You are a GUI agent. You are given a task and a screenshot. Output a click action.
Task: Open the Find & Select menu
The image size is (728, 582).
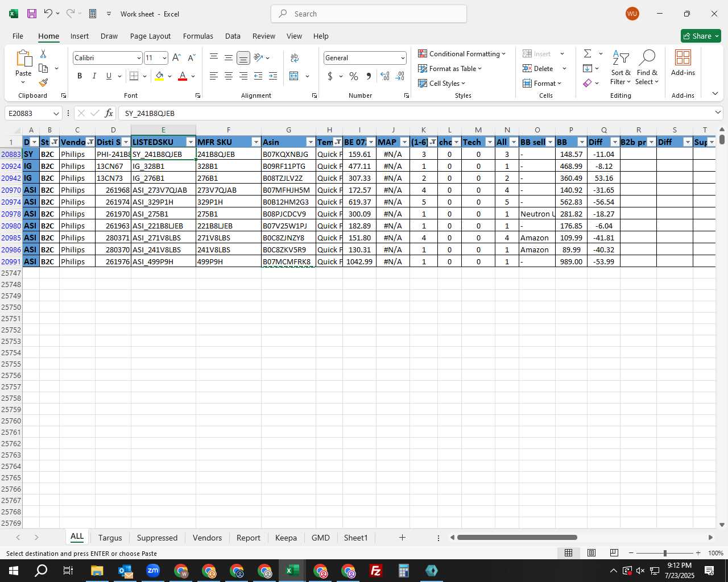click(x=647, y=67)
